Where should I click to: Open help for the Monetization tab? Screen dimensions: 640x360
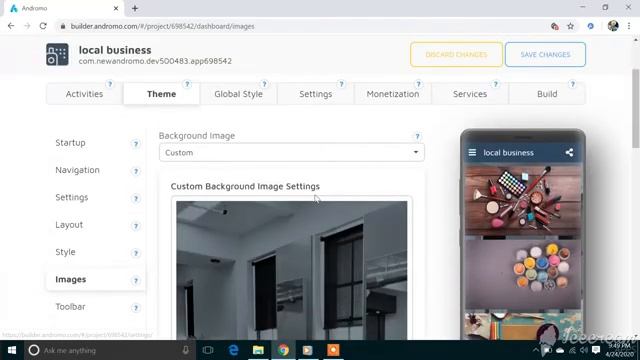coord(418,84)
